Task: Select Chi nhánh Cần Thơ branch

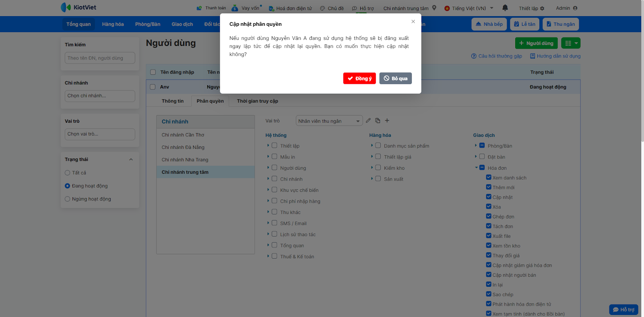Action: [206, 135]
